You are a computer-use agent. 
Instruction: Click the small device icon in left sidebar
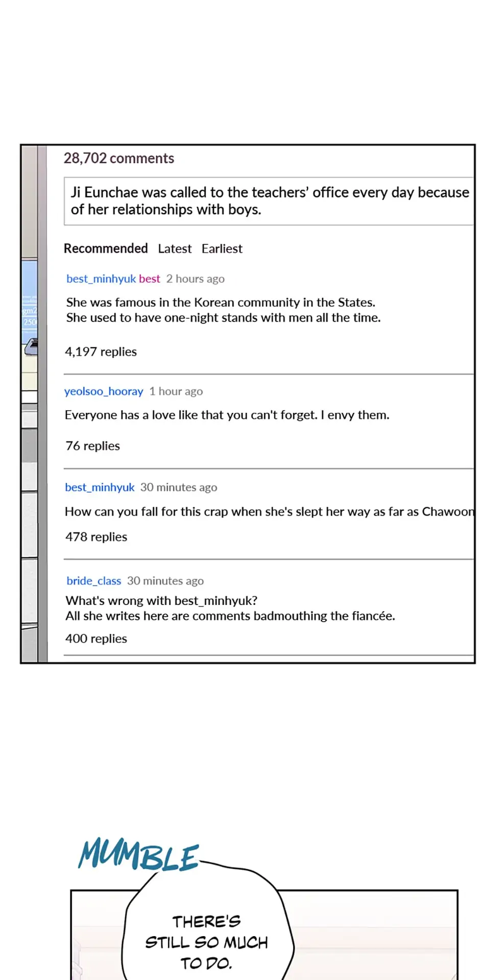[32, 347]
